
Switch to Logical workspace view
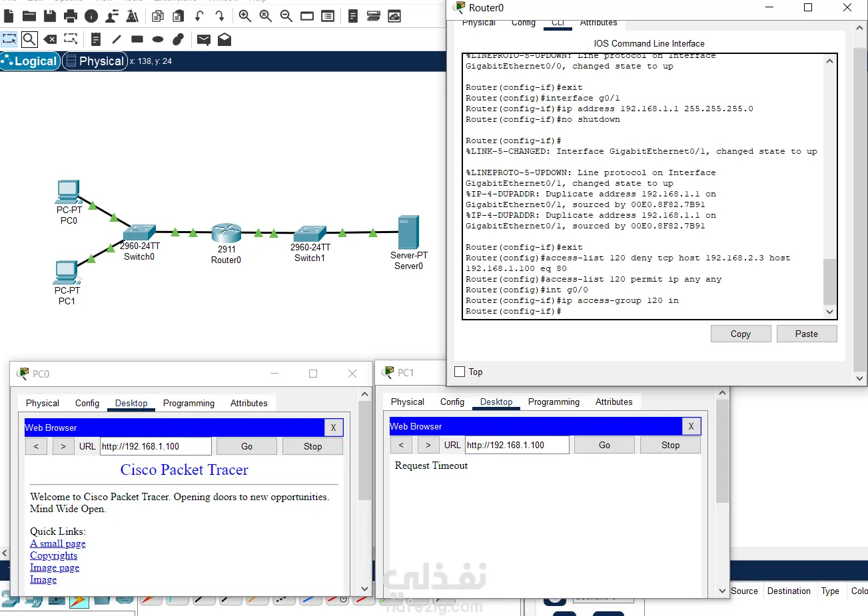point(31,61)
